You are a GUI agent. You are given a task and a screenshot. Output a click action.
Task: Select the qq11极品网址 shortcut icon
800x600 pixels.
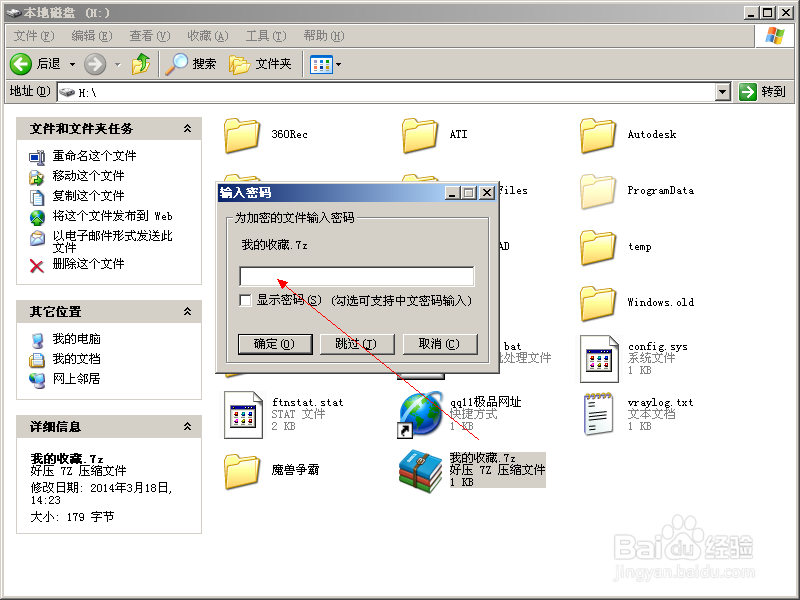[420, 415]
